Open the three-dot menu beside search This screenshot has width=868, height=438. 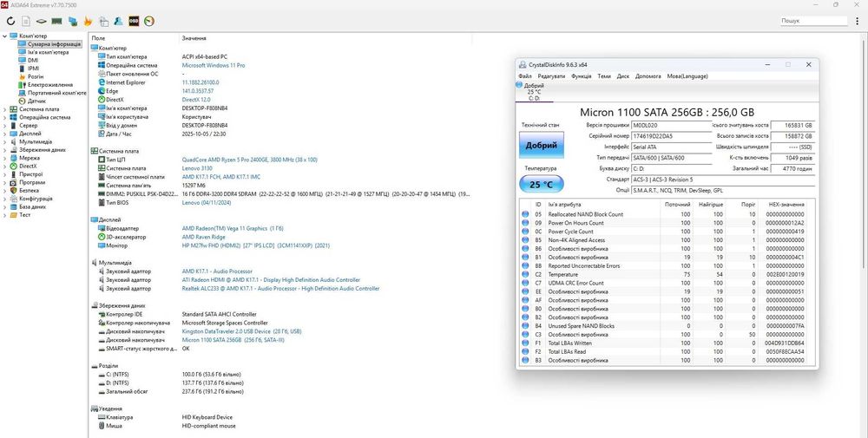tap(857, 21)
